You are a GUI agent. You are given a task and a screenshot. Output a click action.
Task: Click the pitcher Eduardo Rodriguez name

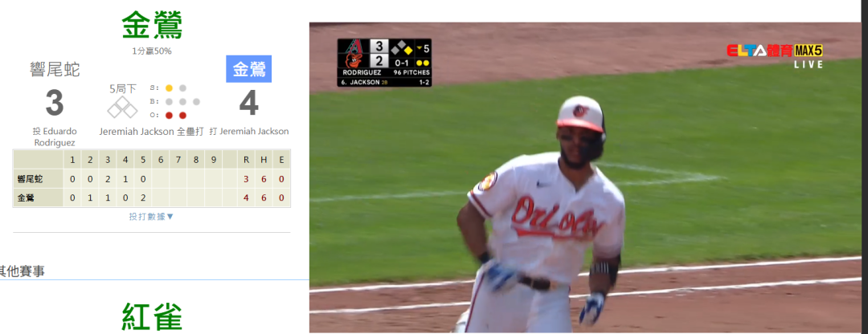(x=55, y=136)
